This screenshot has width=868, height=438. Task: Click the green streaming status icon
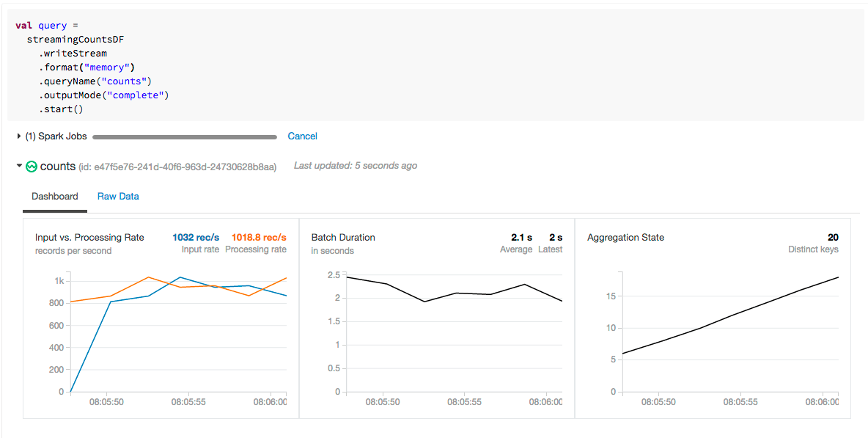point(32,167)
